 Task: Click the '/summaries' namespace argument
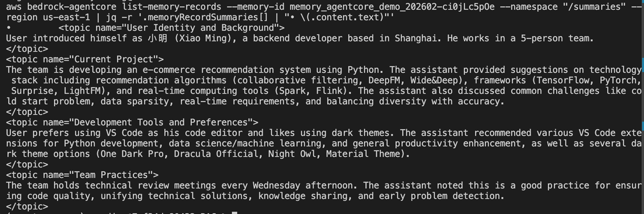point(595,7)
